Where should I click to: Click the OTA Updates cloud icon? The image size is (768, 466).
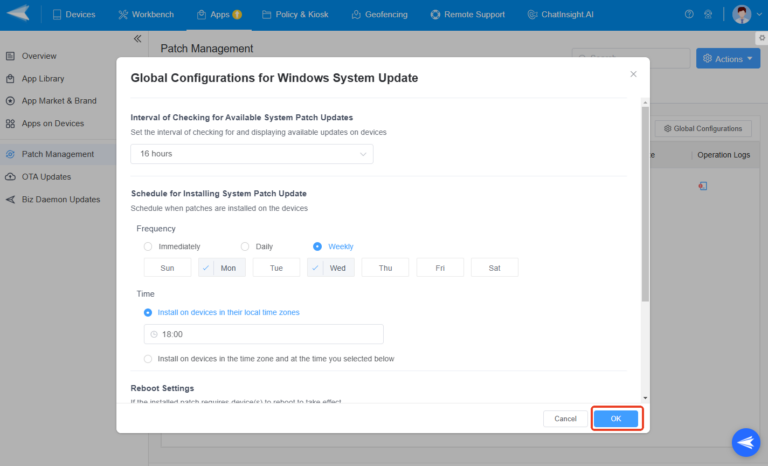coord(10,177)
